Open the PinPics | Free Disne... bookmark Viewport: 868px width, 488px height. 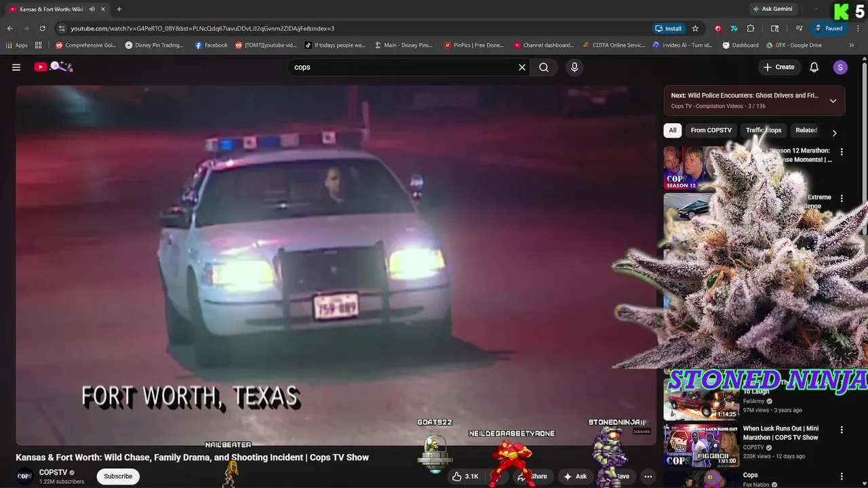(x=474, y=45)
